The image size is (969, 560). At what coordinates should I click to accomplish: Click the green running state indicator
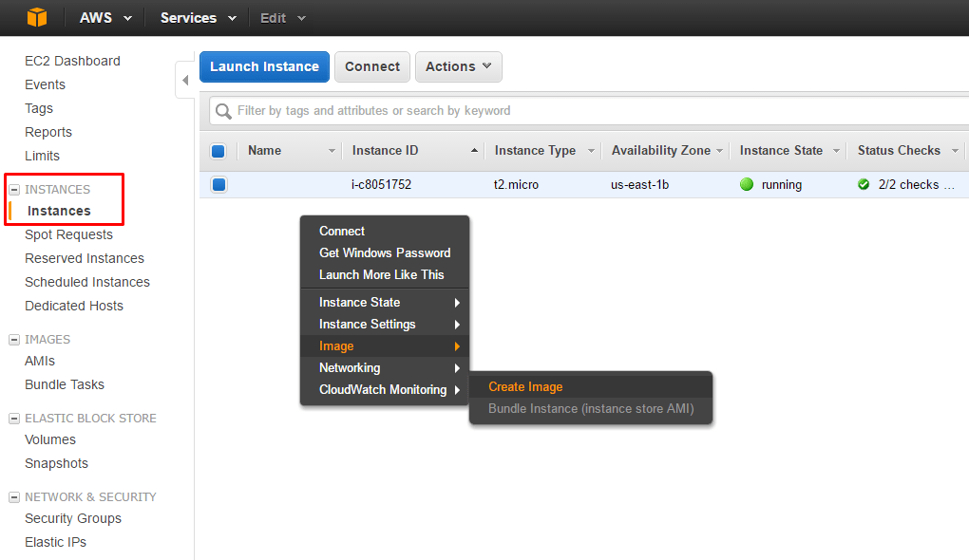coord(746,184)
